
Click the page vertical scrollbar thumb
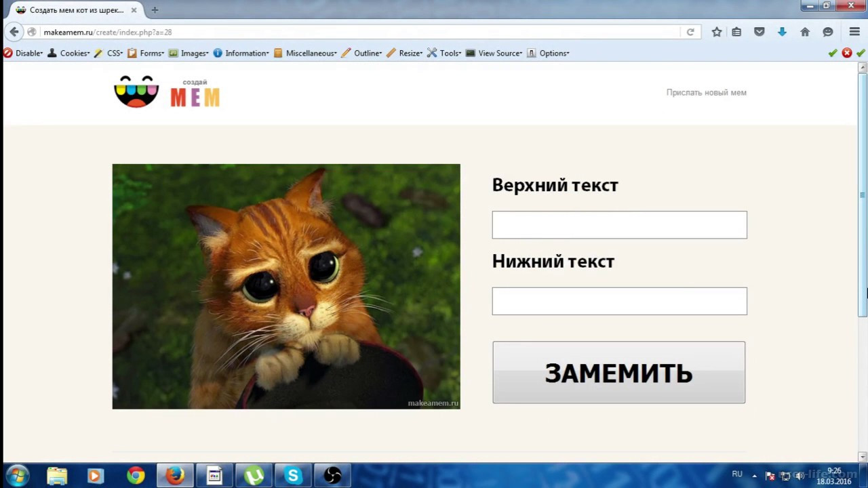click(863, 197)
